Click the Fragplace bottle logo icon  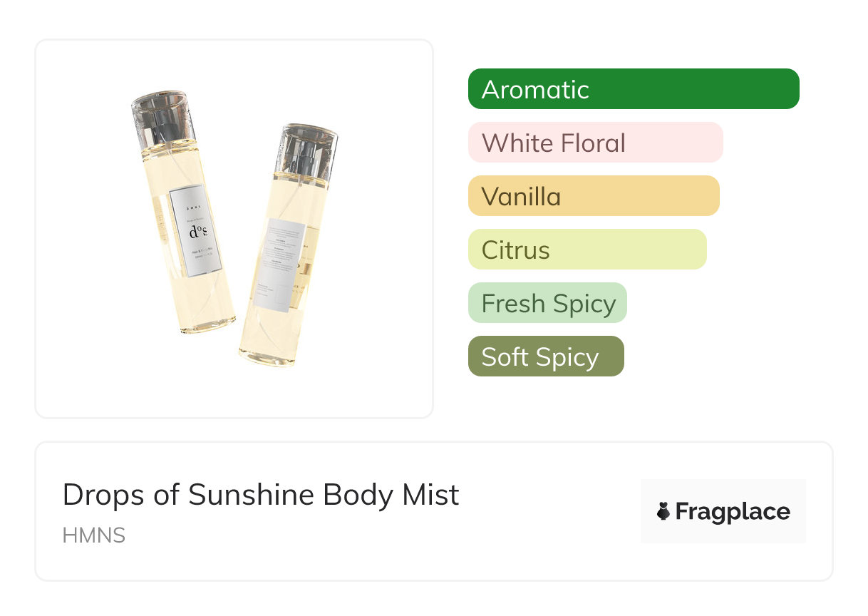663,511
